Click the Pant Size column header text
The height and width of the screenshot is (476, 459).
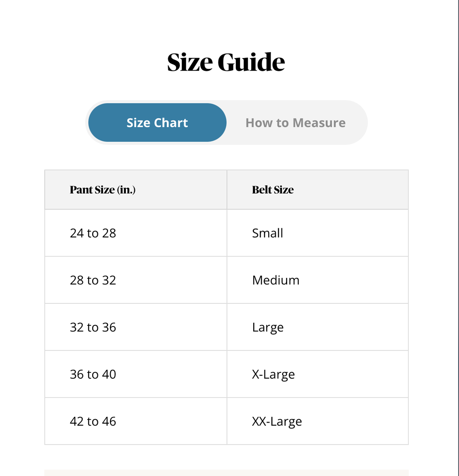click(92, 189)
